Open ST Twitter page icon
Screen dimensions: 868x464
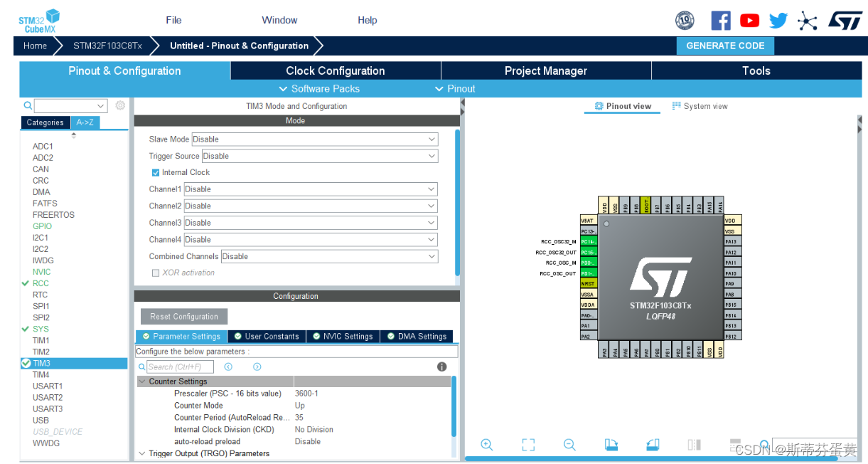pos(778,21)
